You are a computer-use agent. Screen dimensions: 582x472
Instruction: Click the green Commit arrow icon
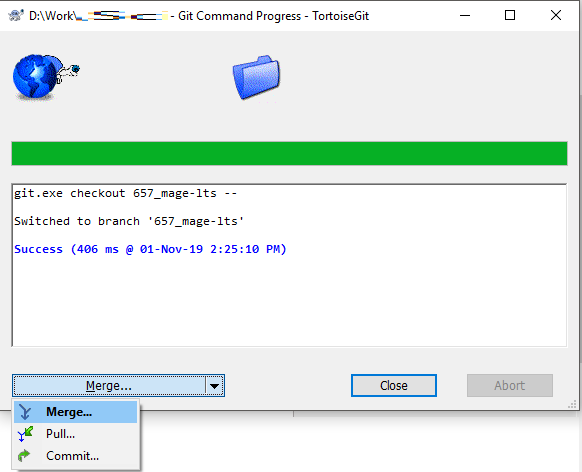[24, 456]
